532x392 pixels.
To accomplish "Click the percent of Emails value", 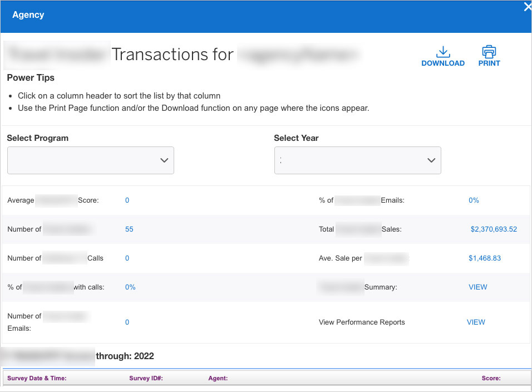I will pyautogui.click(x=474, y=200).
